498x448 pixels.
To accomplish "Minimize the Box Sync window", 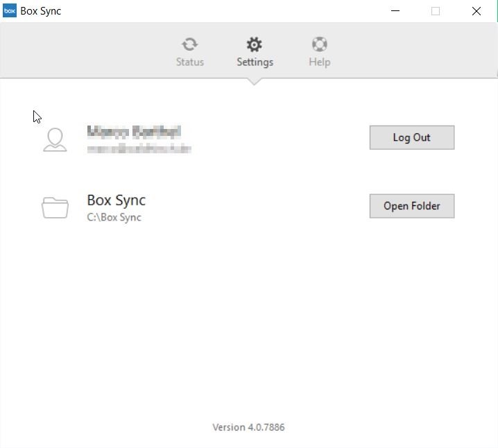I will [x=395, y=11].
